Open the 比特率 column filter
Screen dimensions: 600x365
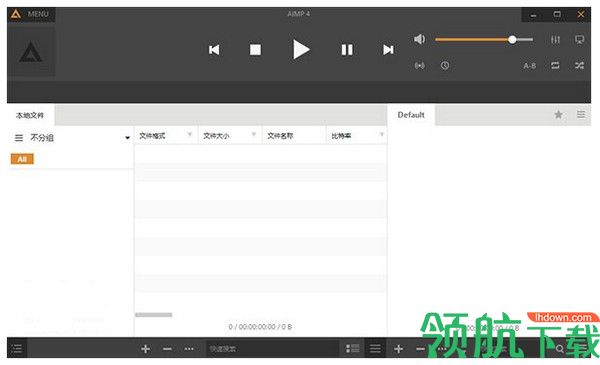(x=382, y=134)
